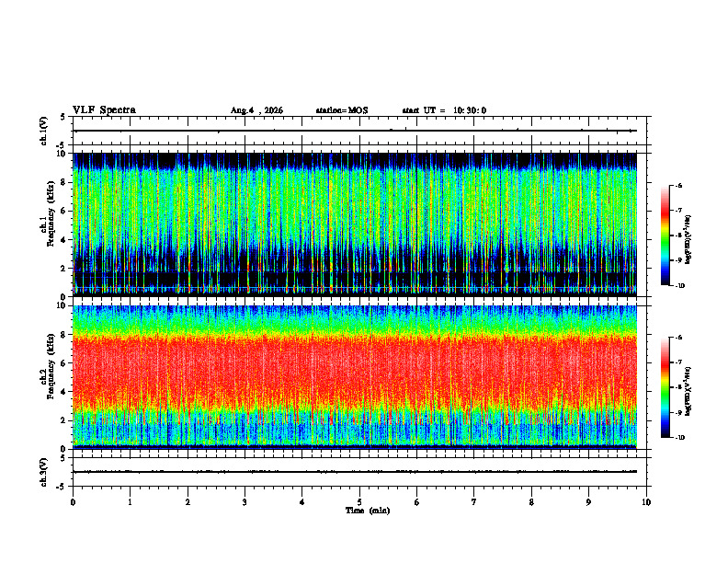
Task: Click the ch.2 spectrogram color bar
Action: coord(665,387)
